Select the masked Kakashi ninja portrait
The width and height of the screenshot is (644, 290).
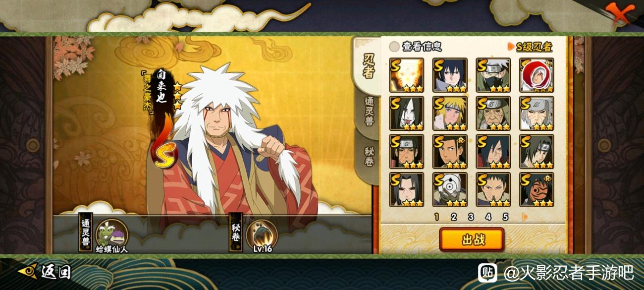click(x=493, y=75)
